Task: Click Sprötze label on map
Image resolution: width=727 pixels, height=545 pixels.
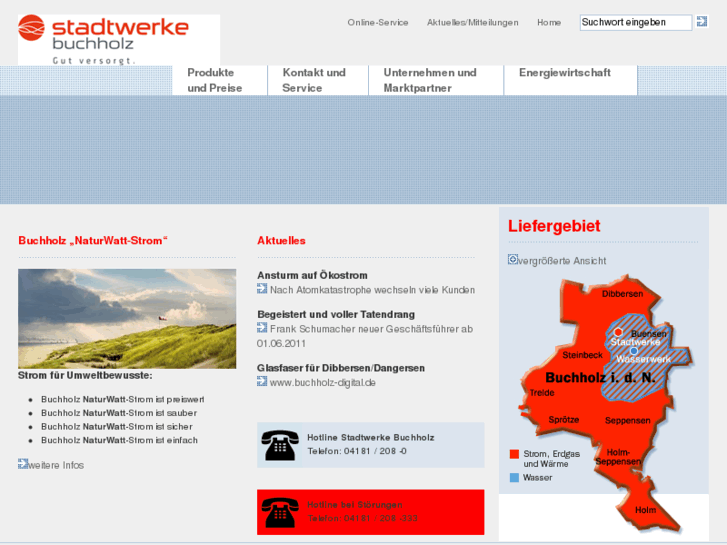Action: point(564,419)
